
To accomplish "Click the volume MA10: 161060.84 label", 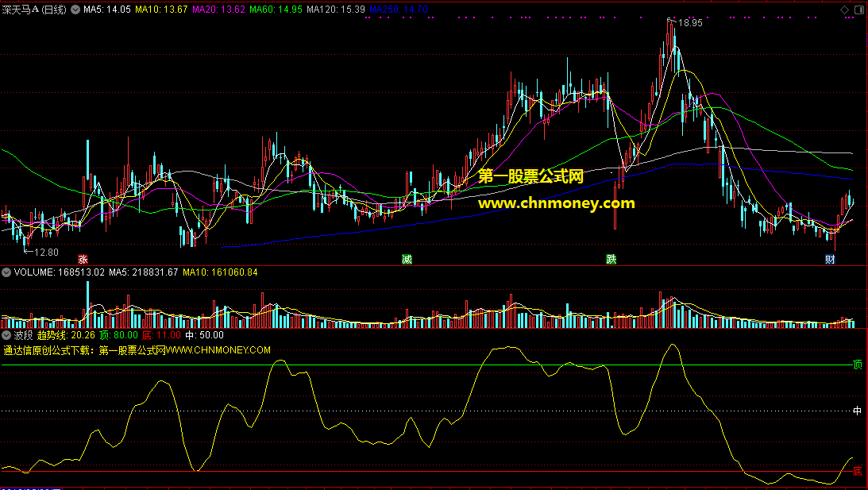I will pos(220,272).
